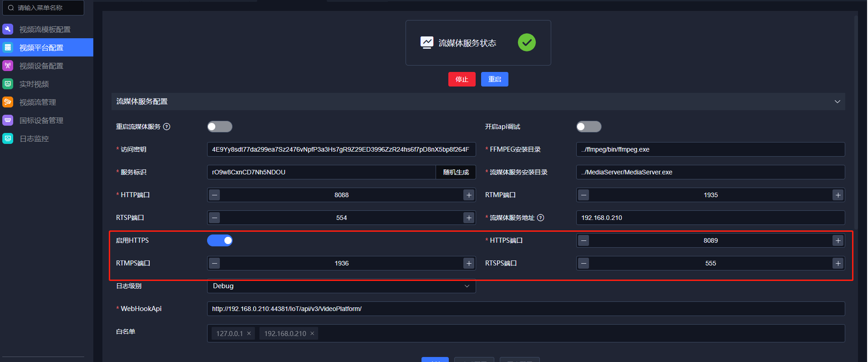Click the RTMP端口 value 1935

tap(711, 195)
